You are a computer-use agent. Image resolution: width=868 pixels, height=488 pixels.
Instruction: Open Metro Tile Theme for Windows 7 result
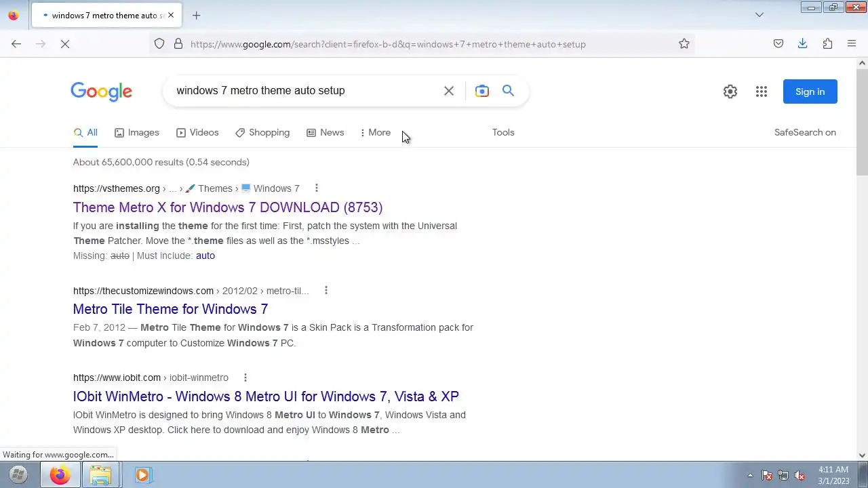pyautogui.click(x=170, y=309)
